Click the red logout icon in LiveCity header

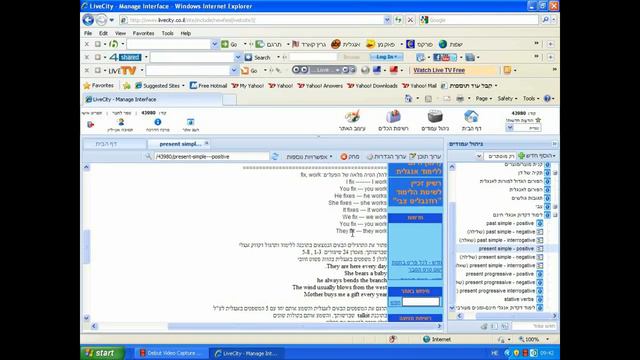pyautogui.click(x=91, y=124)
